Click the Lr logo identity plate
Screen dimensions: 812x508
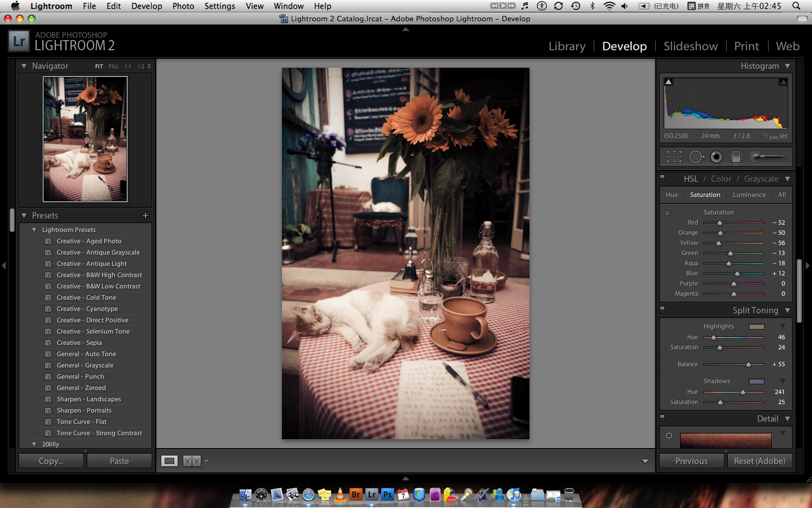click(19, 41)
